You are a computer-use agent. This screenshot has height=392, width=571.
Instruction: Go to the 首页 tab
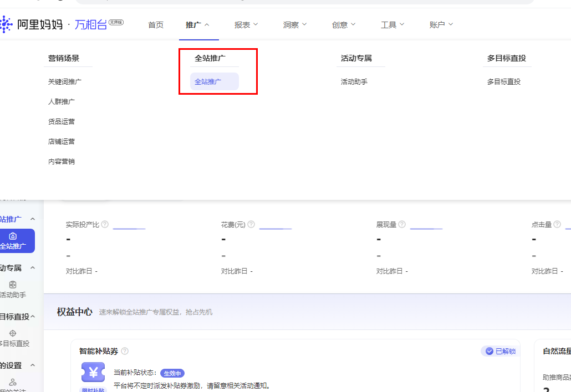coord(156,25)
